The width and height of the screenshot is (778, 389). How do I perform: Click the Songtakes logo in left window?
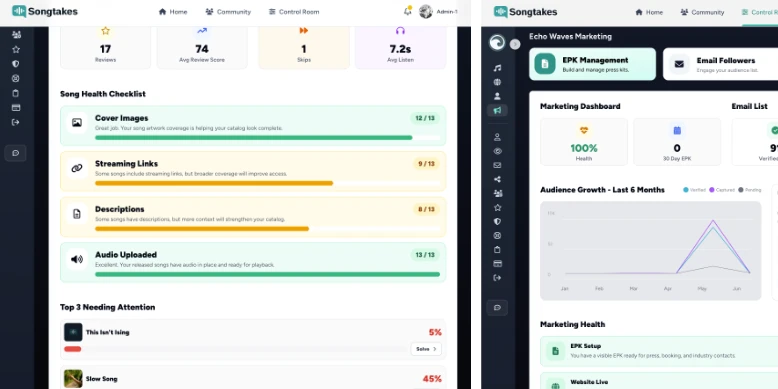click(x=45, y=11)
